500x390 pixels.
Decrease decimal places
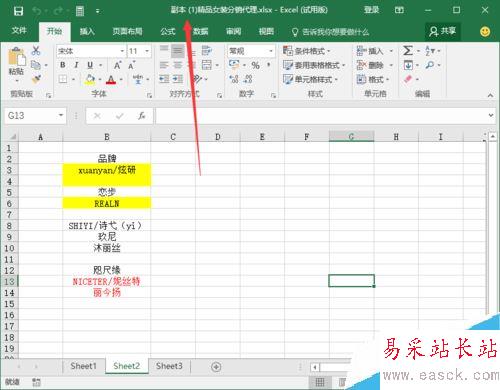[248, 79]
